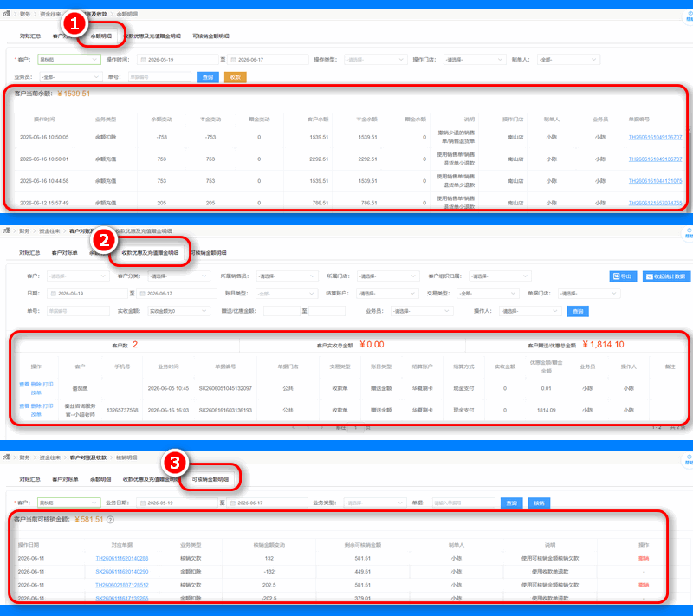The height and width of the screenshot is (616, 693).
Task: Click total ¥1,814.10 in panel 2
Action: 603,345
